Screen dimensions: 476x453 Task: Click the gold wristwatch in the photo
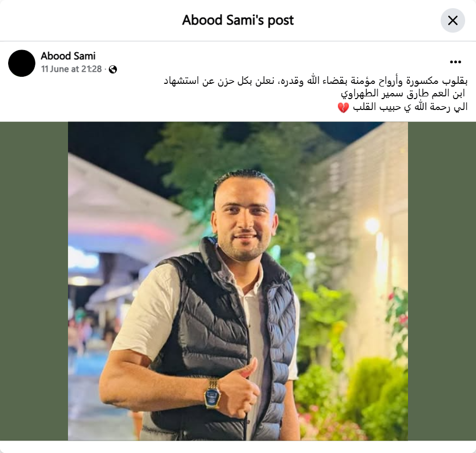212,393
